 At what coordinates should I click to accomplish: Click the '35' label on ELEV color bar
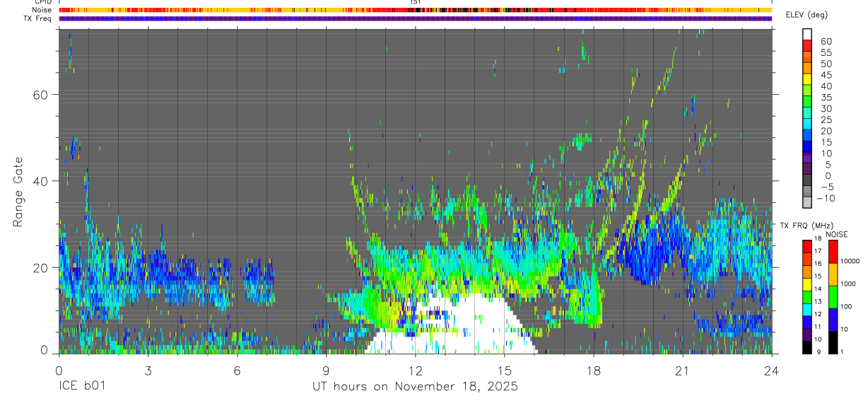826,98
